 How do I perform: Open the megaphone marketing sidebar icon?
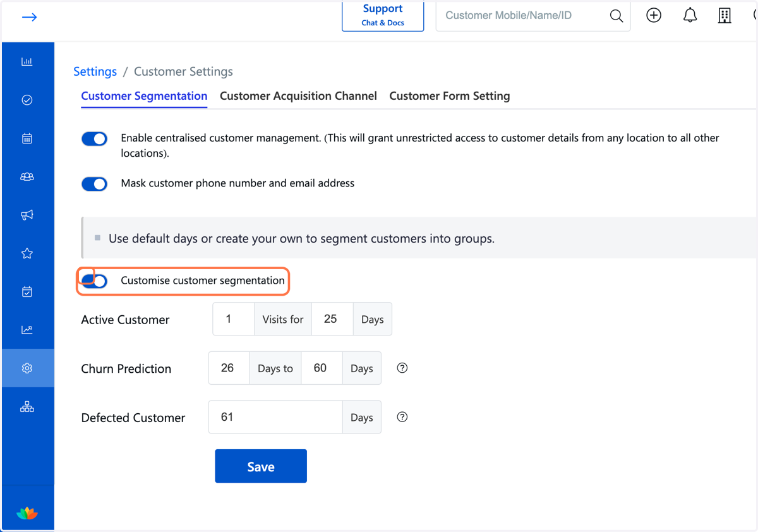(x=27, y=215)
